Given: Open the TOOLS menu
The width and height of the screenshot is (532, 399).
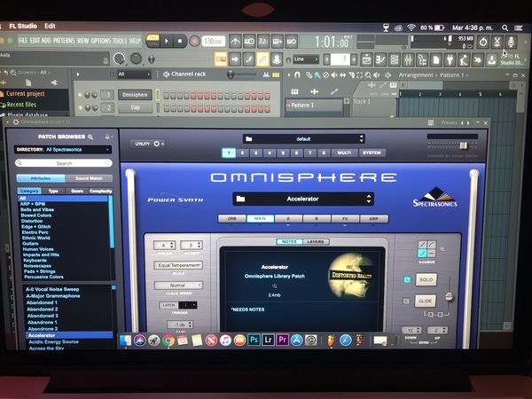Looking at the screenshot, I should point(120,41).
